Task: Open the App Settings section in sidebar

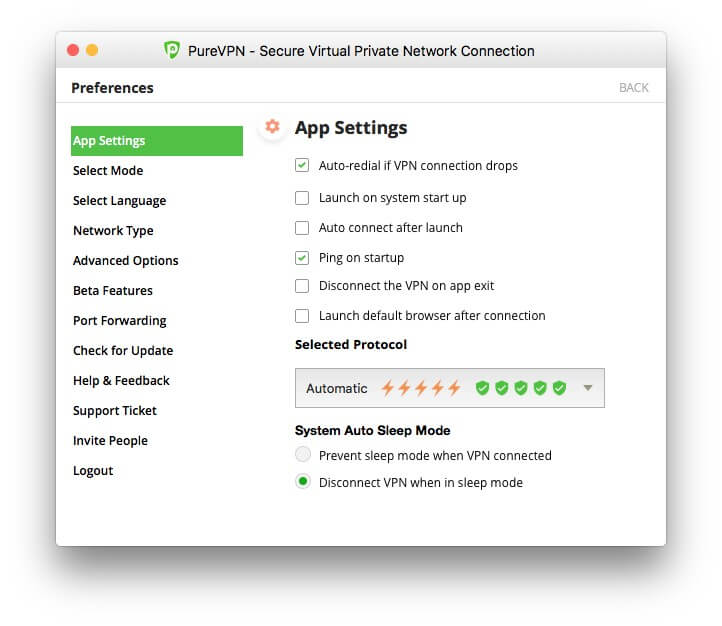Action: point(157,141)
